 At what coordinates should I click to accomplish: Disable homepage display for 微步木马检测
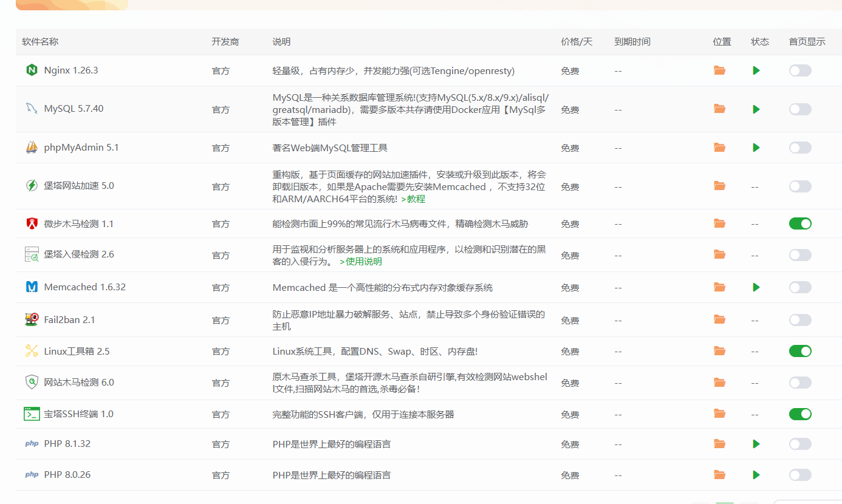click(x=800, y=223)
